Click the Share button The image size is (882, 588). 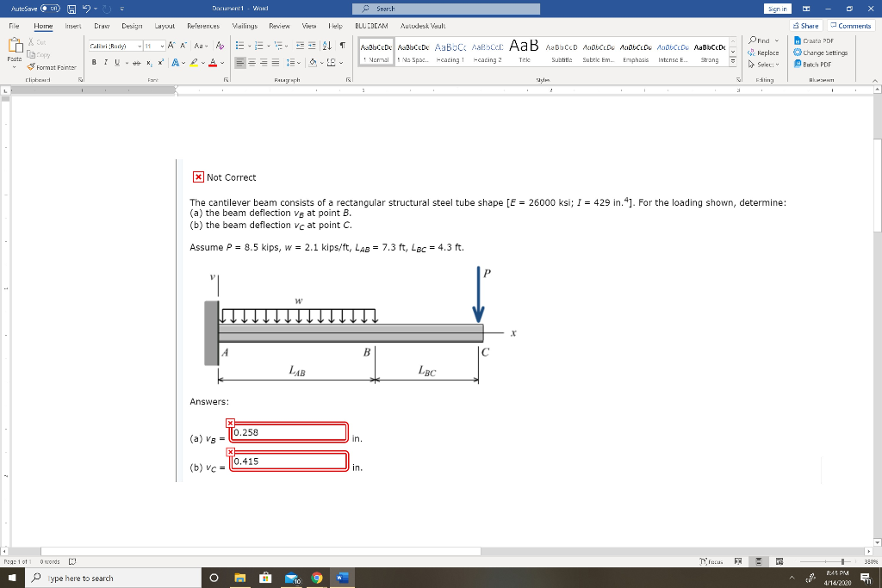click(x=805, y=26)
